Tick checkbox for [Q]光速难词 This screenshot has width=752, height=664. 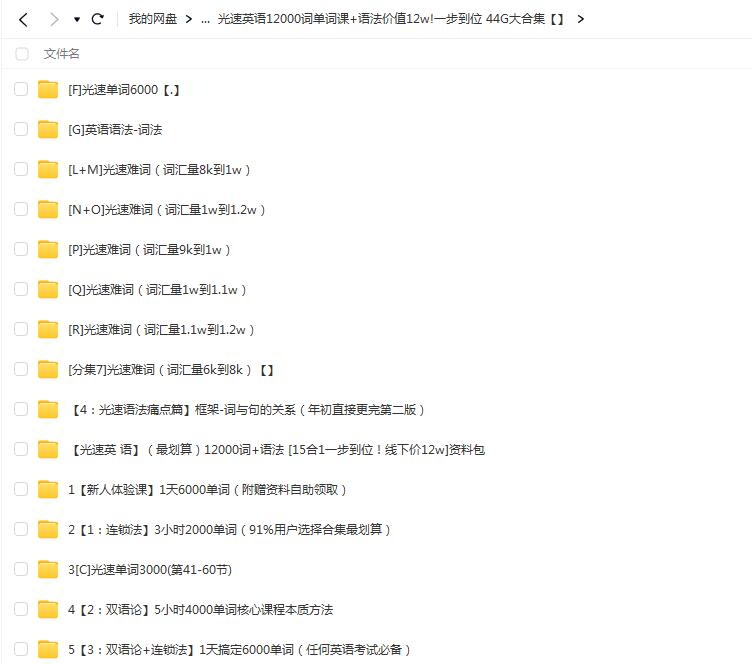point(21,289)
